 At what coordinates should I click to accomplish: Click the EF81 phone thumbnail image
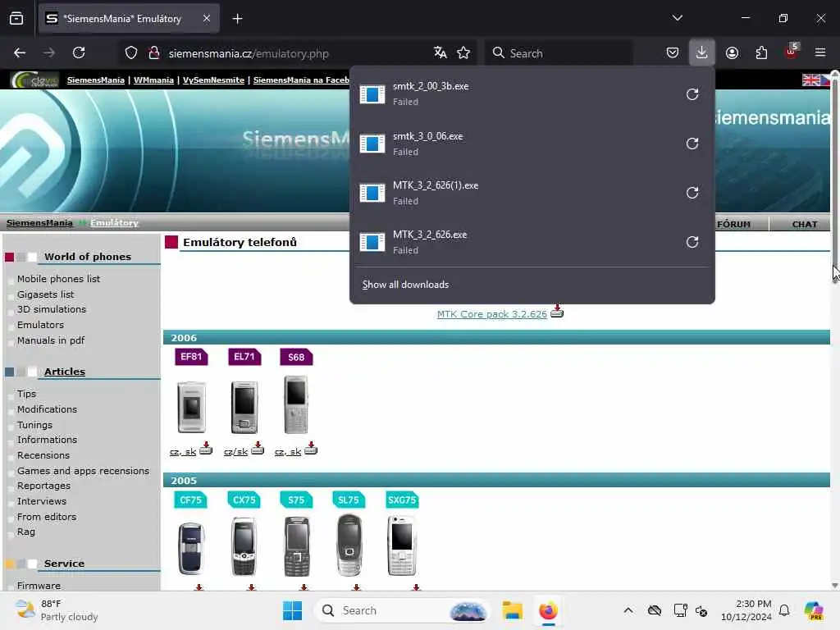[191, 407]
